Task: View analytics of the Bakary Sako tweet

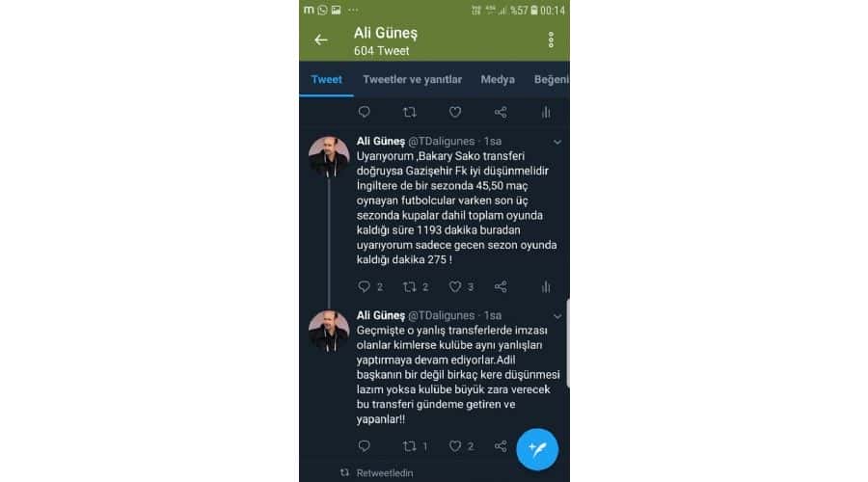Action: [x=546, y=286]
